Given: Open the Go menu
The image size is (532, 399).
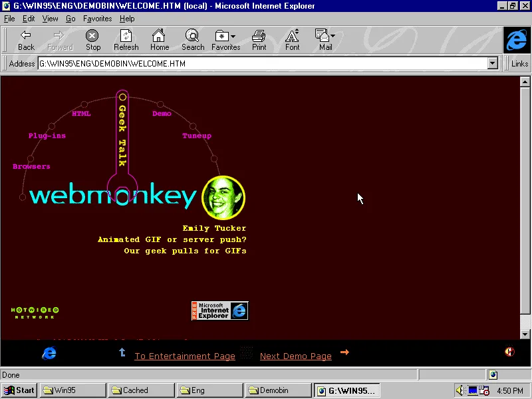Looking at the screenshot, I should click(x=70, y=19).
